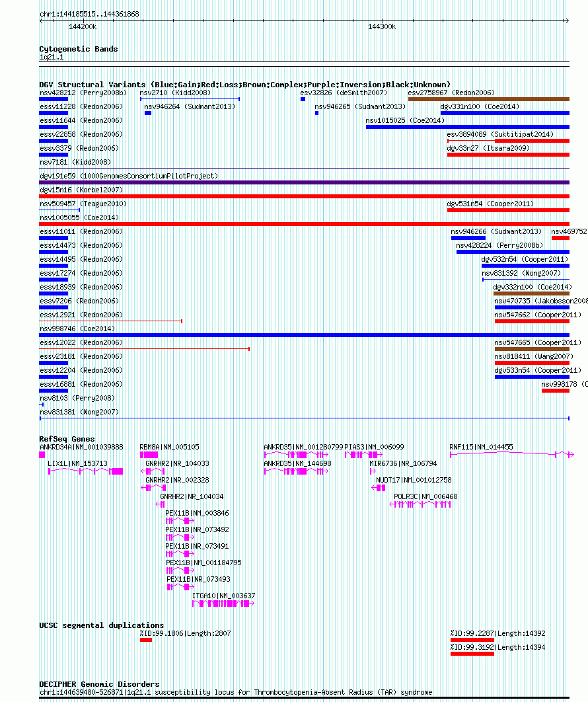Click the nsv946265 (Sudmant2013) label
Screen dimensions: 588x702
pos(360,106)
